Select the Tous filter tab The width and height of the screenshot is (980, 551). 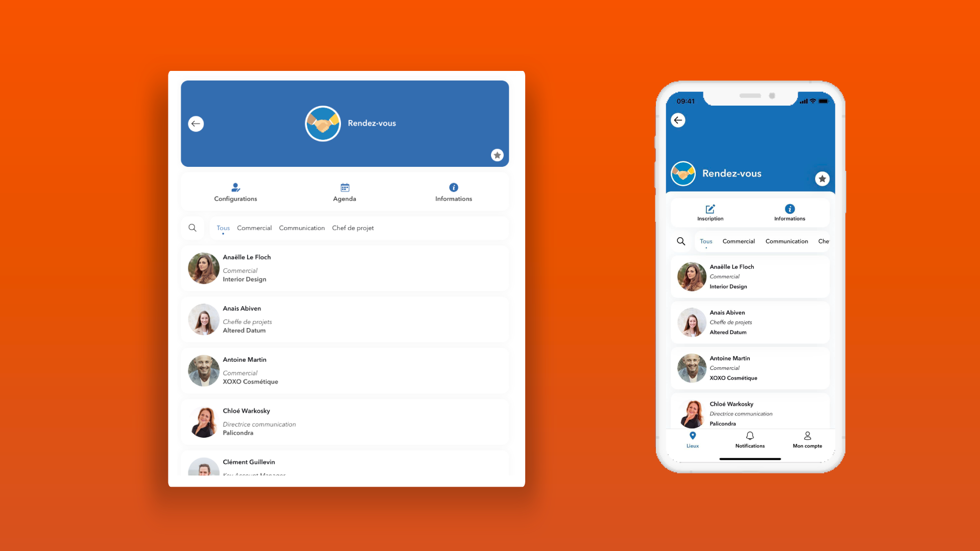click(x=223, y=228)
